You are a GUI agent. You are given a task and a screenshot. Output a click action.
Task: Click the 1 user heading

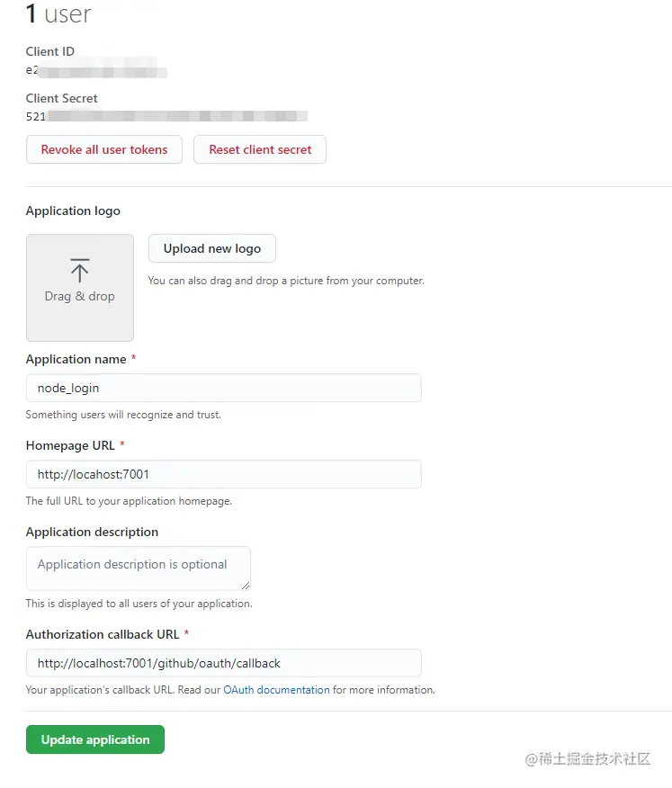click(x=58, y=13)
